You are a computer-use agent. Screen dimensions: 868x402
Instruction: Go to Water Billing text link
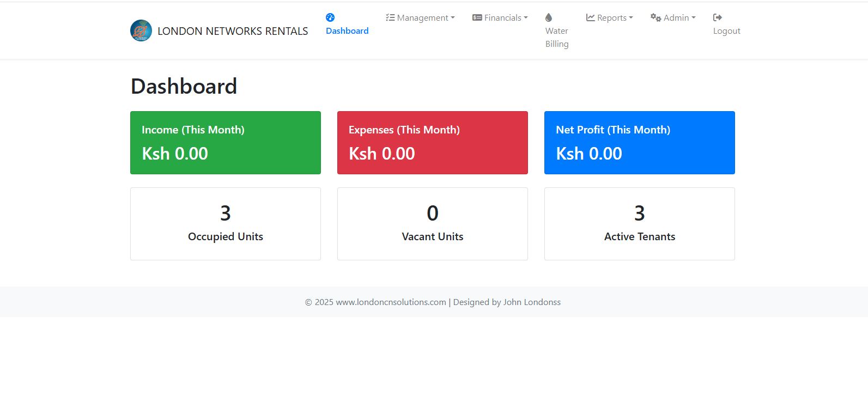tap(557, 38)
